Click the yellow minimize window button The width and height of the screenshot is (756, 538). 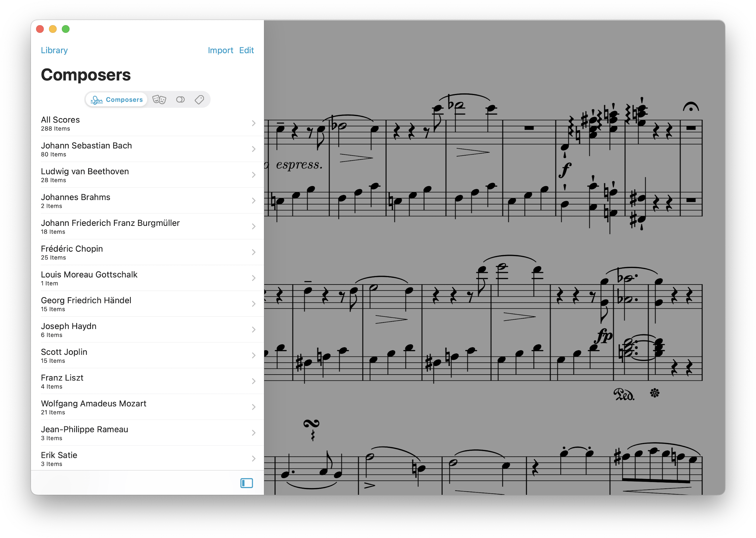pyautogui.click(x=52, y=29)
